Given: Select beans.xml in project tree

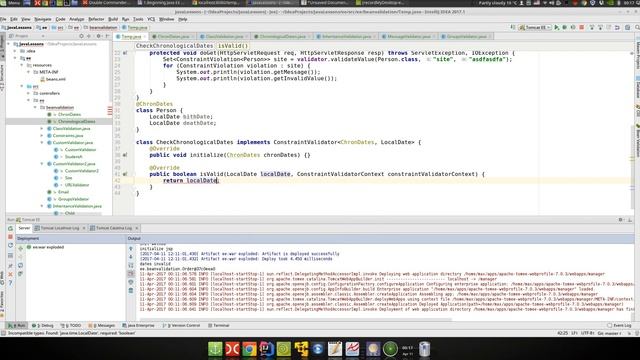Looking at the screenshot, I should pyautogui.click(x=53, y=79).
